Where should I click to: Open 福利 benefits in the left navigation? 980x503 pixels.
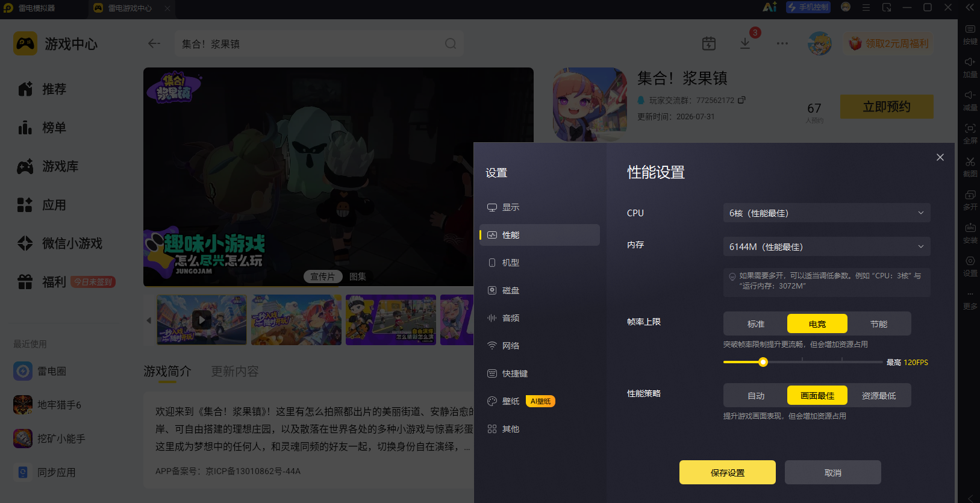tap(66, 282)
